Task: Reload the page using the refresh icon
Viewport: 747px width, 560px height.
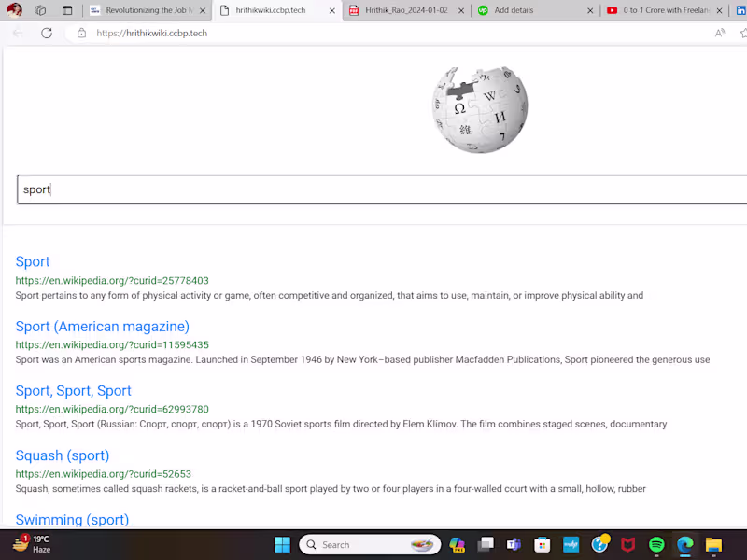Action: click(47, 33)
